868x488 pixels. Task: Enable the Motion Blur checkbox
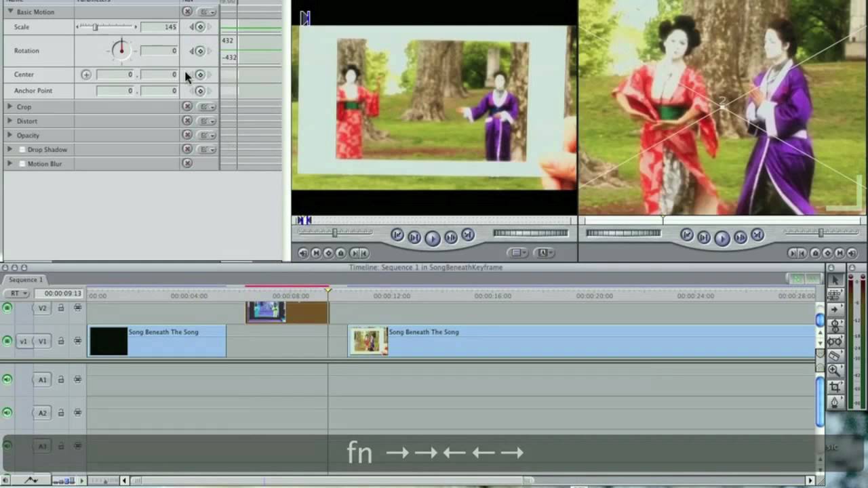click(x=22, y=163)
